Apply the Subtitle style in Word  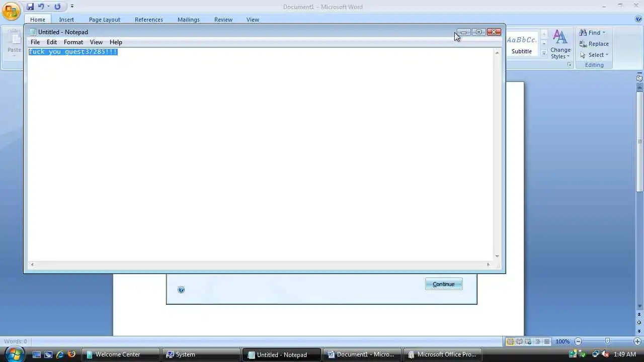pos(522,44)
